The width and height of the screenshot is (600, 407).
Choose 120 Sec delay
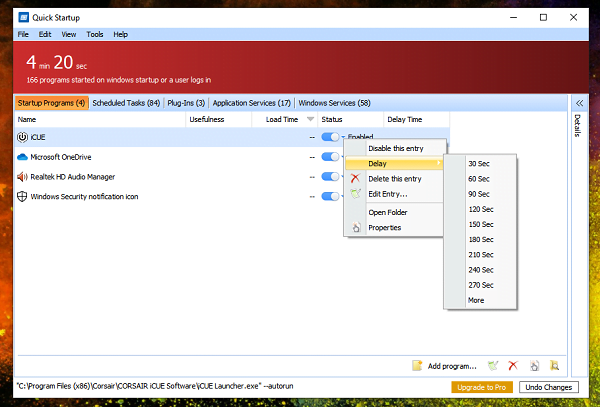click(481, 209)
